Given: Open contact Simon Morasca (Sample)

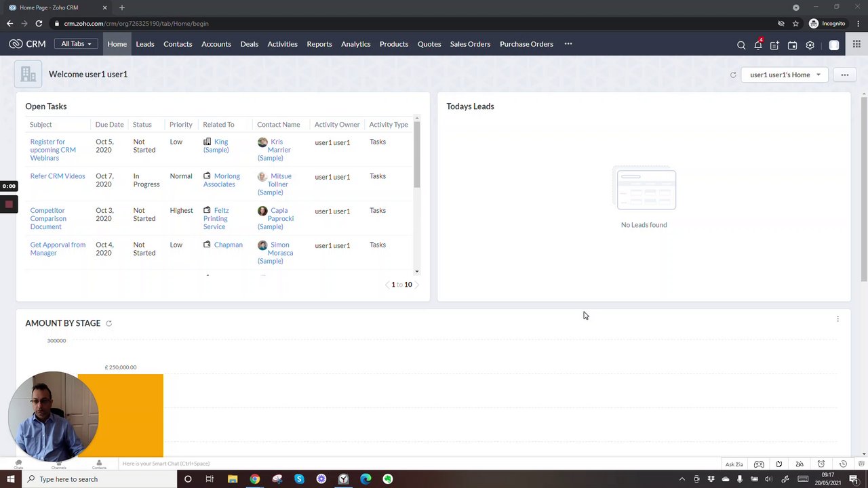Looking at the screenshot, I should click(275, 253).
